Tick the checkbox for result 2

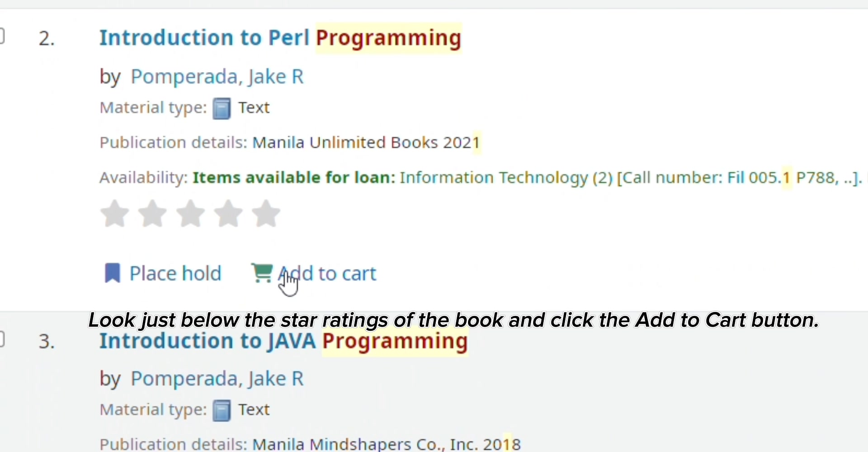click(x=1, y=36)
